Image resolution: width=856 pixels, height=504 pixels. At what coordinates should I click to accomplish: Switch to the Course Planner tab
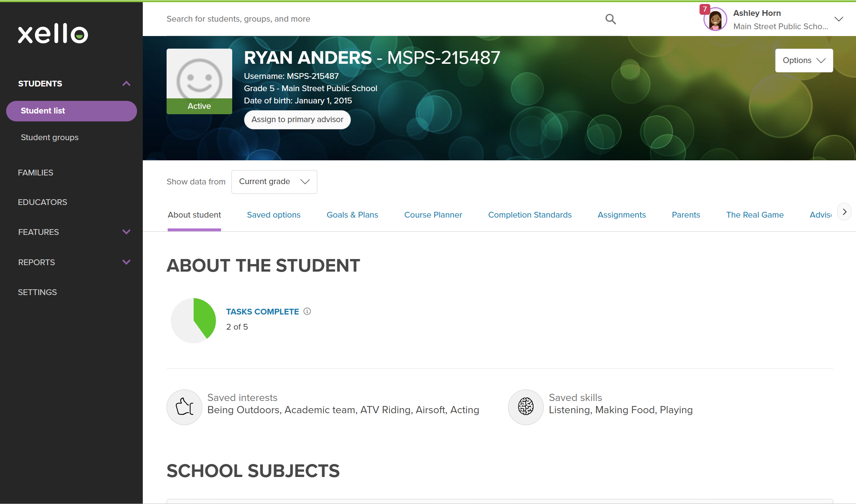(433, 215)
